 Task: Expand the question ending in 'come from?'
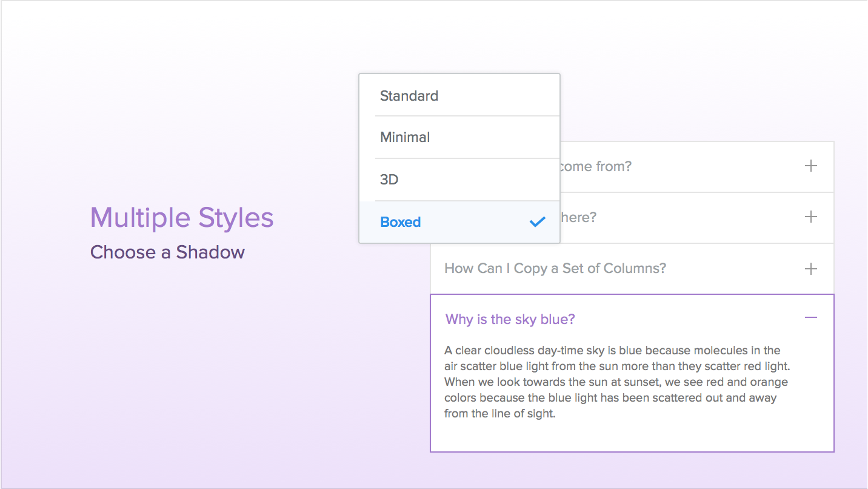811,166
